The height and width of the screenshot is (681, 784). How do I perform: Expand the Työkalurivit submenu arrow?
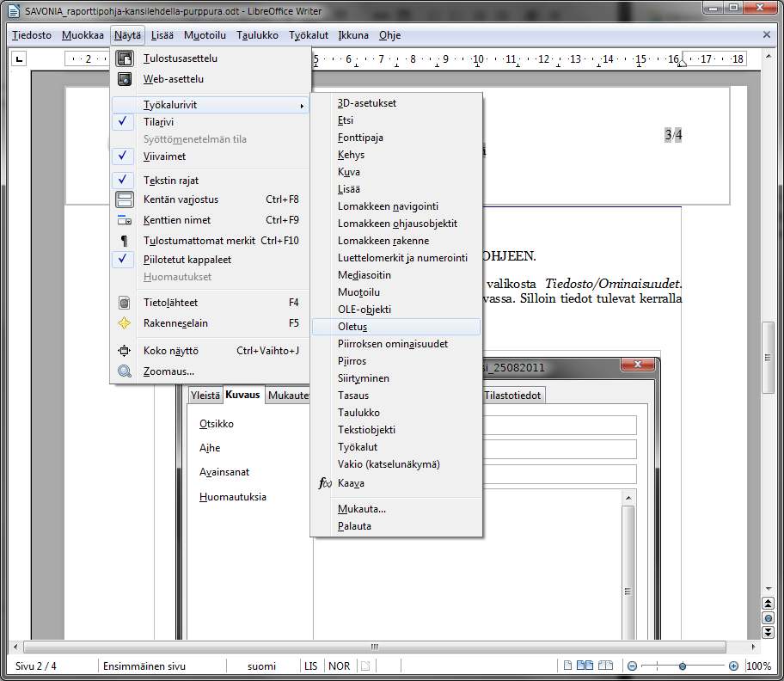pyautogui.click(x=302, y=105)
